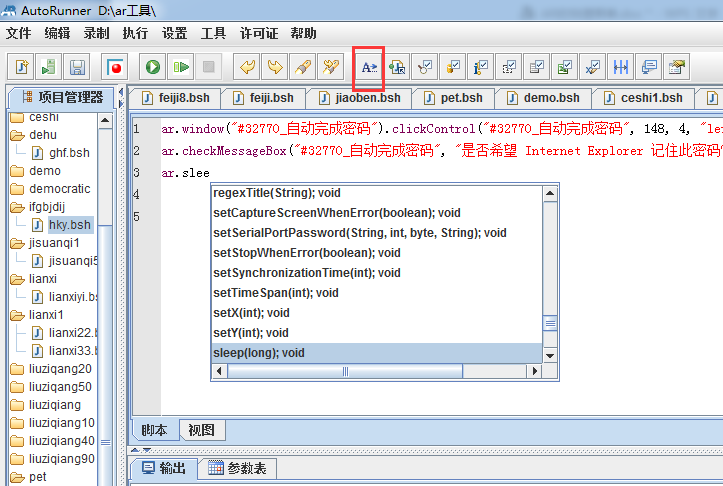723x486 pixels.
Task: Open the demo folder in project tree
Action: click(36, 171)
